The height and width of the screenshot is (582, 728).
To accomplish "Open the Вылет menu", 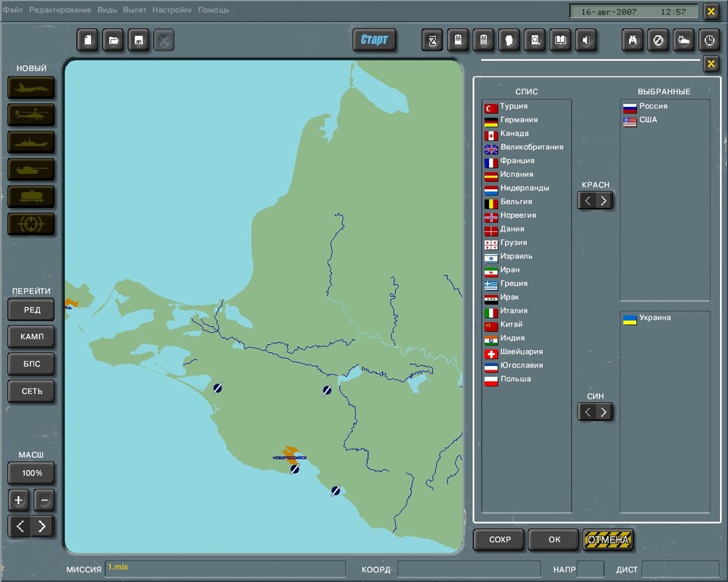I will tap(135, 10).
